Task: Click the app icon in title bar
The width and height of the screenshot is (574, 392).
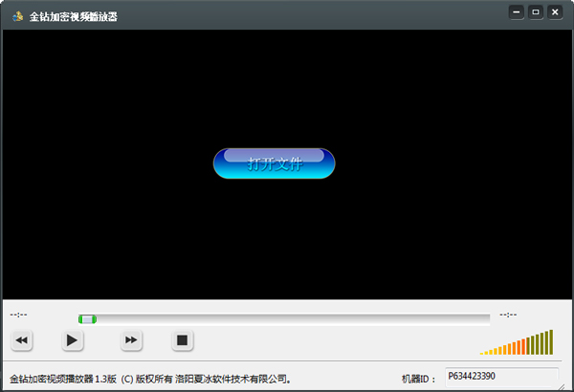Action: click(16, 14)
